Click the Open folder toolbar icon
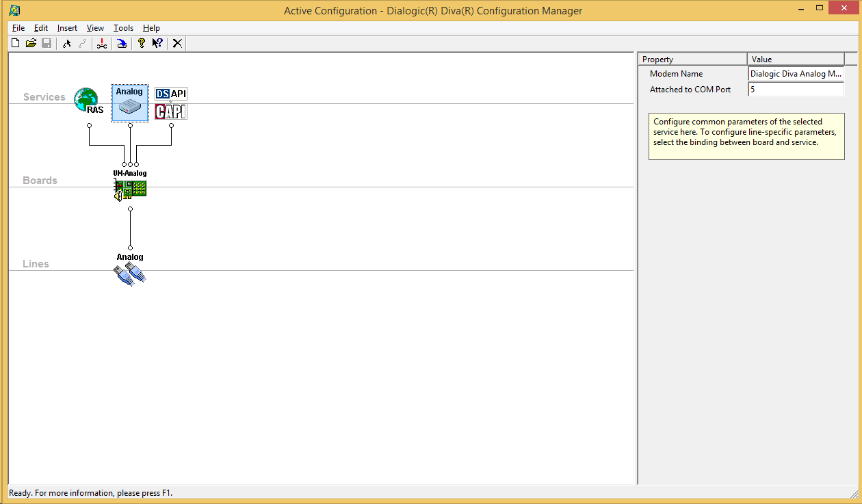862x504 pixels. tap(31, 44)
